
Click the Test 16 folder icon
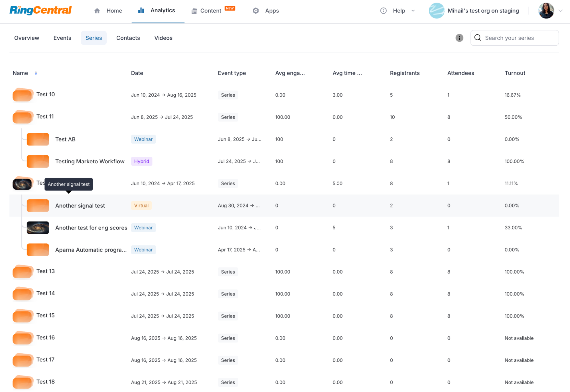coord(23,338)
